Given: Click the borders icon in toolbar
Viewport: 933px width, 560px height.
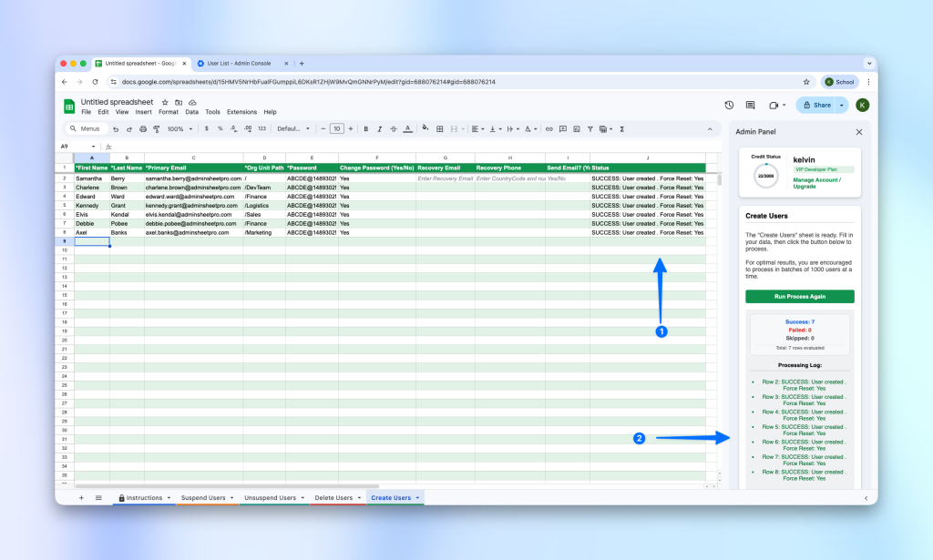Looking at the screenshot, I should [440, 129].
